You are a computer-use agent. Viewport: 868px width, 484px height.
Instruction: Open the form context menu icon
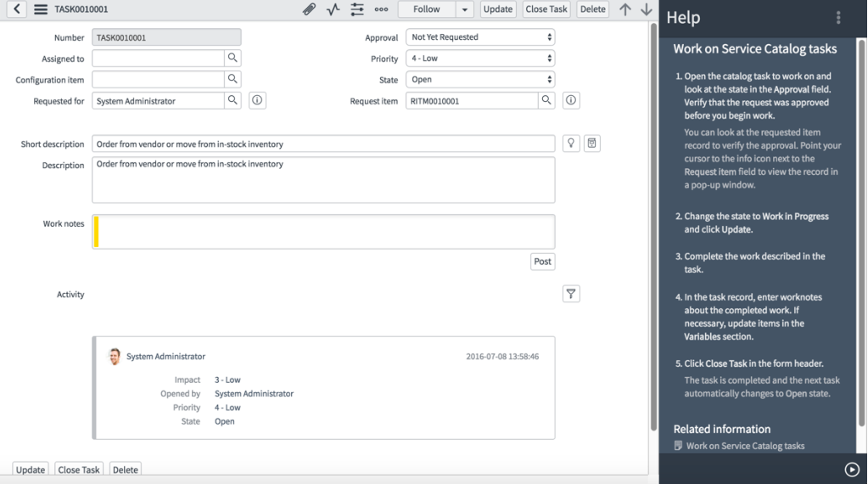click(x=41, y=9)
